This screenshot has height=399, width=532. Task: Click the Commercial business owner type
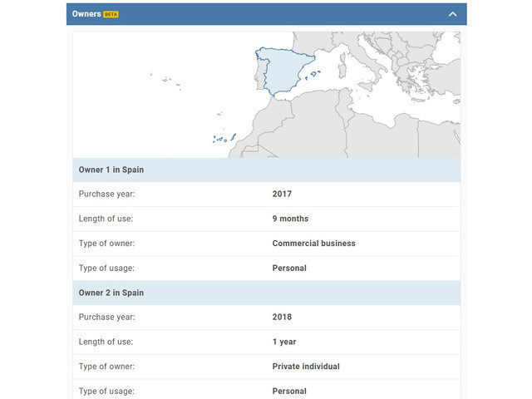tap(313, 244)
